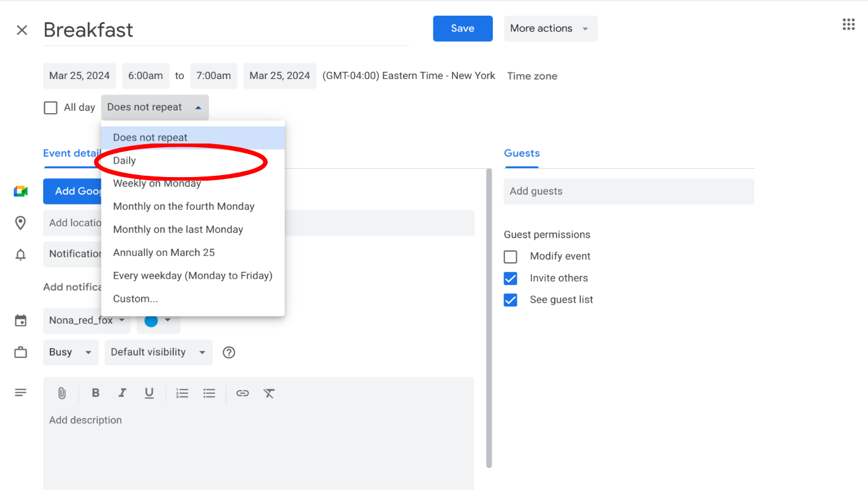The image size is (868, 490).
Task: Open the end time 7:00am picker
Action: 214,76
